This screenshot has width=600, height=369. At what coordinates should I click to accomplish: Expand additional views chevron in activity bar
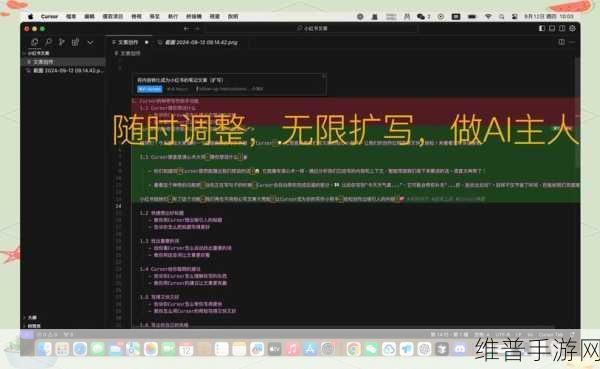pyautogui.click(x=90, y=42)
